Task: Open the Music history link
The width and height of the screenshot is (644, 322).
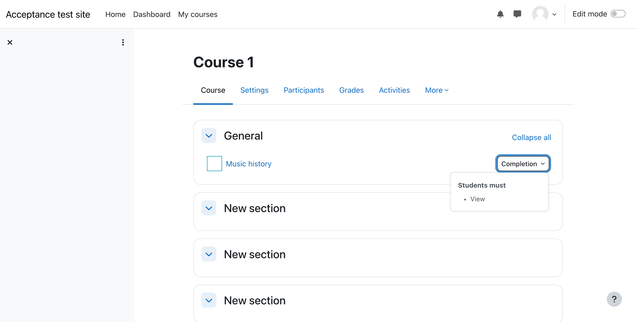Action: click(x=248, y=164)
